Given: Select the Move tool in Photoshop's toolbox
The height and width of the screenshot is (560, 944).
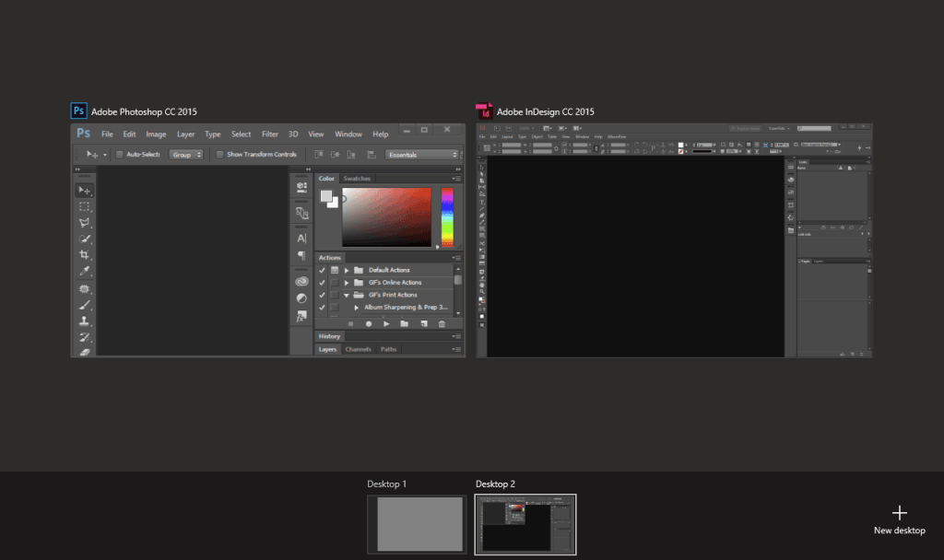Looking at the screenshot, I should point(84,190).
